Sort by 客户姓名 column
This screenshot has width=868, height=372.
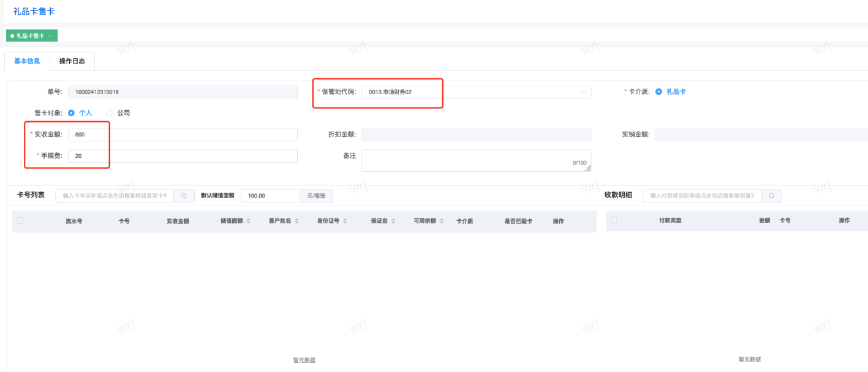pyautogui.click(x=296, y=221)
